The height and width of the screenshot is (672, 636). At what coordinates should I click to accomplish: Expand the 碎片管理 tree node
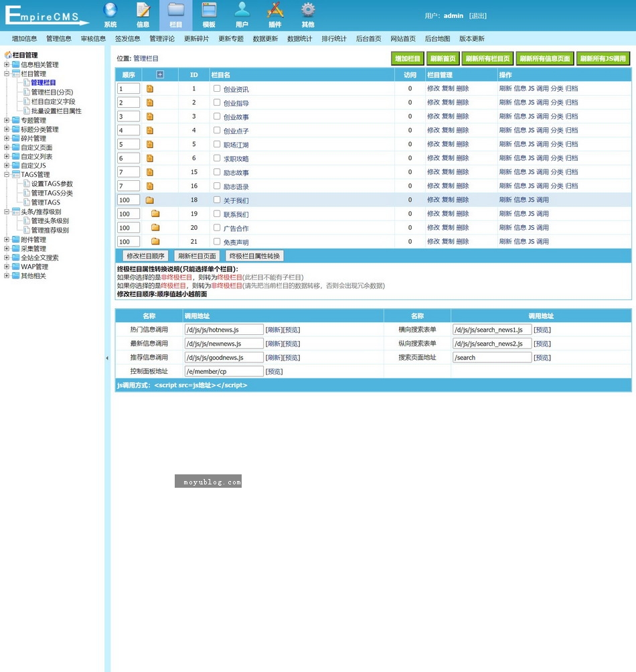[7, 139]
